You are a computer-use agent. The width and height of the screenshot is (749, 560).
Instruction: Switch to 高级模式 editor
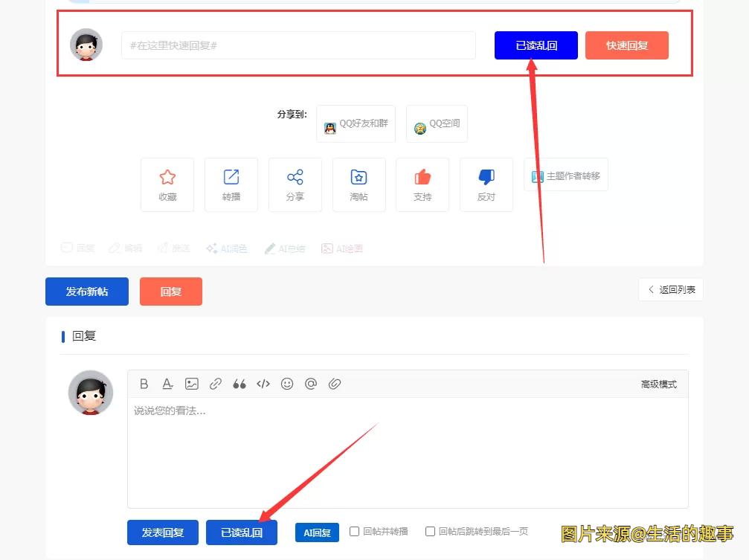658,384
